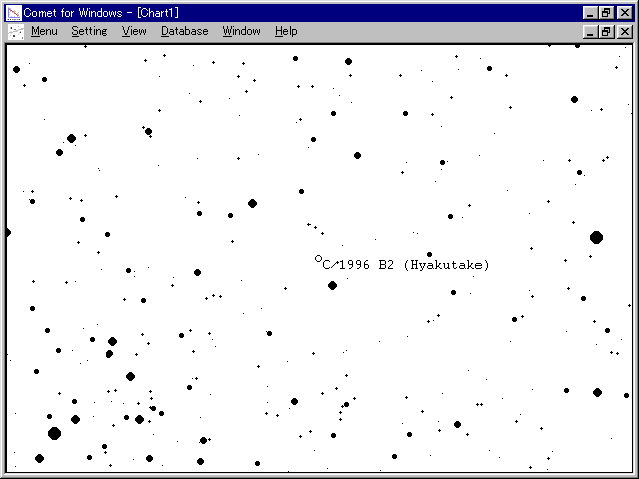This screenshot has width=639, height=479.
Task: Open the Menu menu
Action: tap(44, 31)
